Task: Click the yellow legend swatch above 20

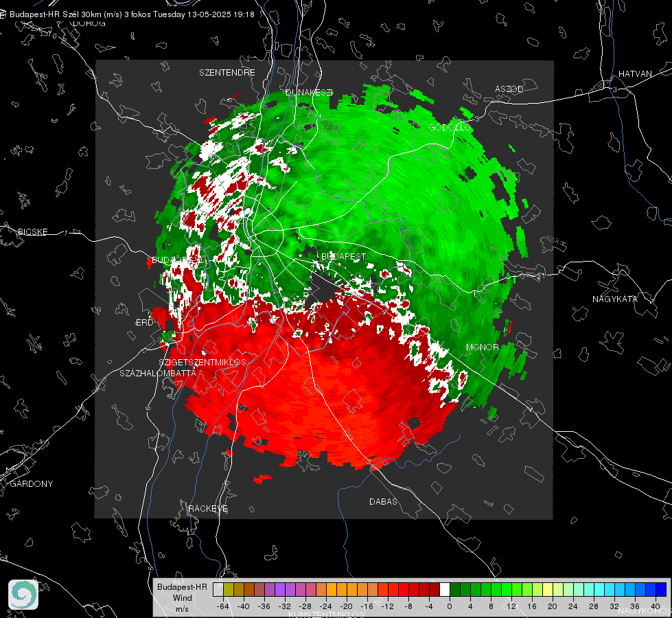Action: [x=548, y=590]
